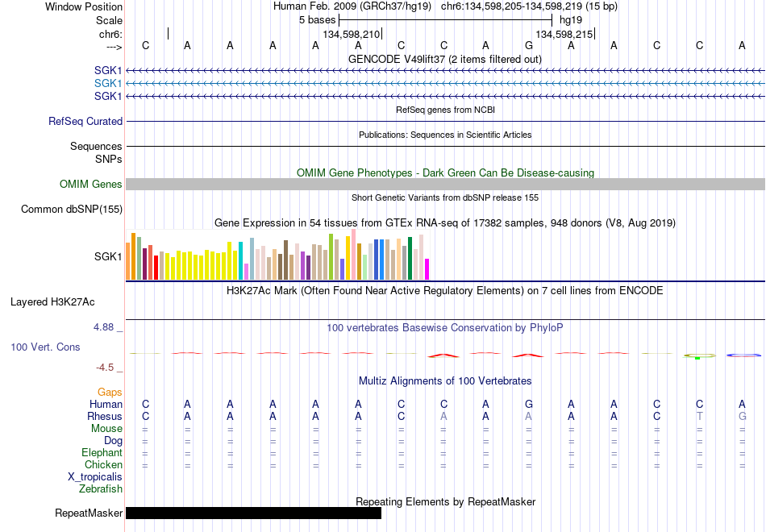766x532 pixels.
Task: Open the RefSeq Curated track label
Action: pyautogui.click(x=85, y=121)
